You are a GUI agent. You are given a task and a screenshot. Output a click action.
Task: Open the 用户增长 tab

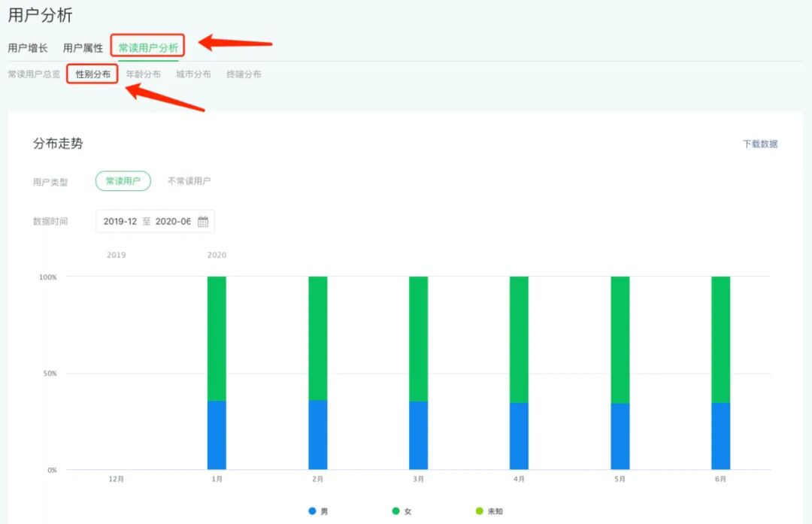click(28, 48)
